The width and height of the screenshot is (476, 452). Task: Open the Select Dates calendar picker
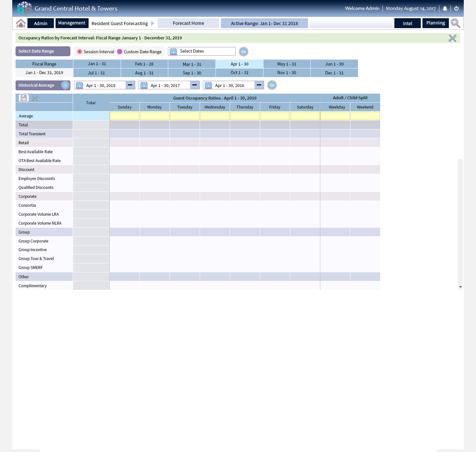click(x=174, y=51)
